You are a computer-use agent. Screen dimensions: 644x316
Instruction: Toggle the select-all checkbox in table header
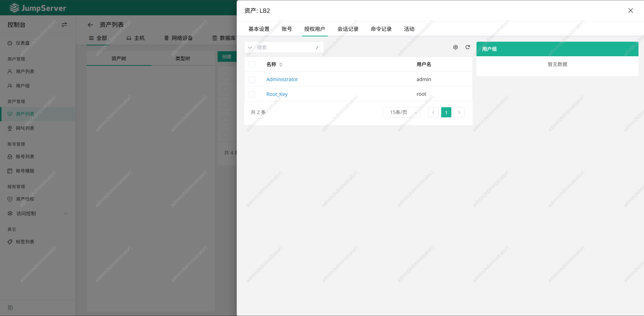(252, 64)
